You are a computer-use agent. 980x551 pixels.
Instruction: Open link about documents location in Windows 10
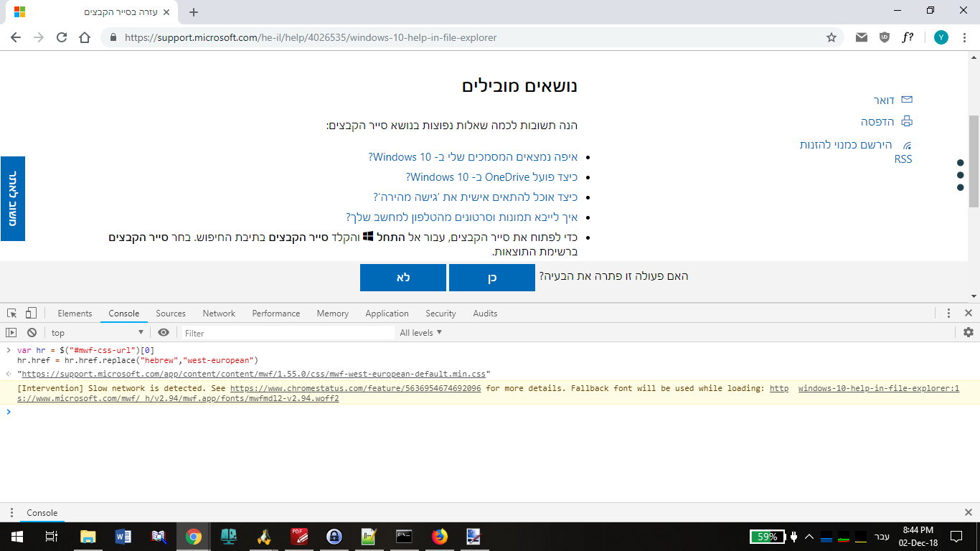(473, 157)
